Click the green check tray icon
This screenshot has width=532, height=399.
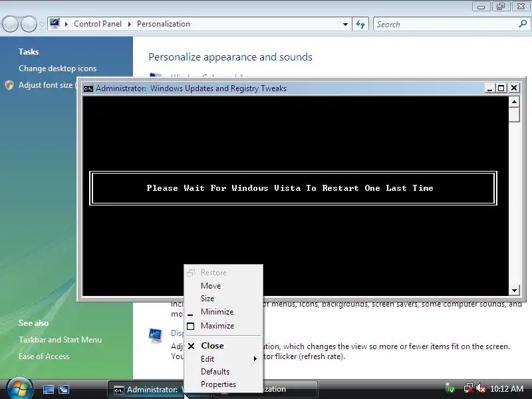click(x=450, y=388)
